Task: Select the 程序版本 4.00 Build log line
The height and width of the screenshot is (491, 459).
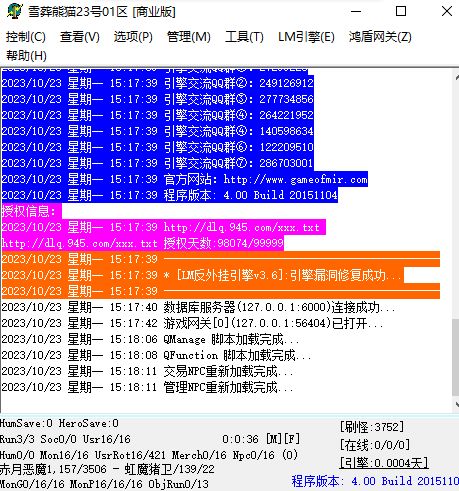Action: pos(169,195)
